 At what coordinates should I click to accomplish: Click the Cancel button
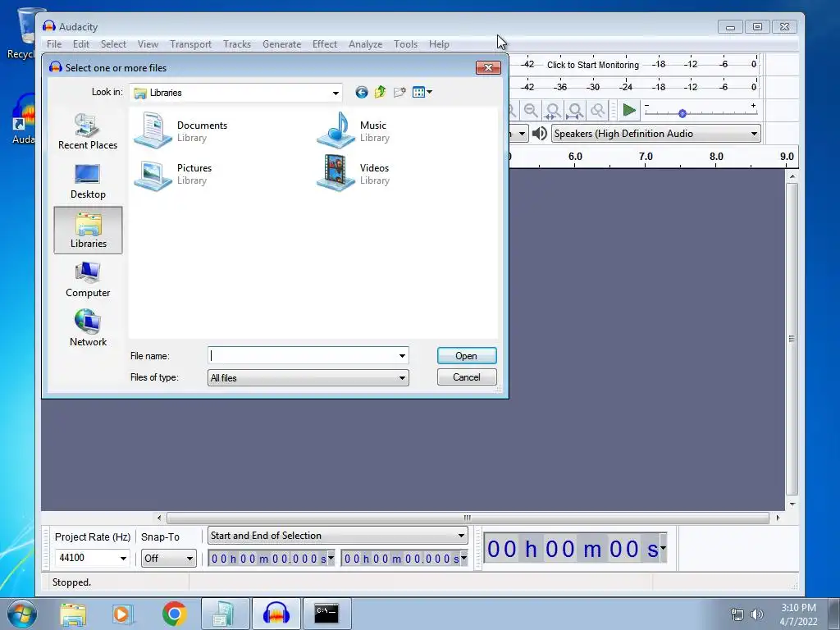coord(467,377)
